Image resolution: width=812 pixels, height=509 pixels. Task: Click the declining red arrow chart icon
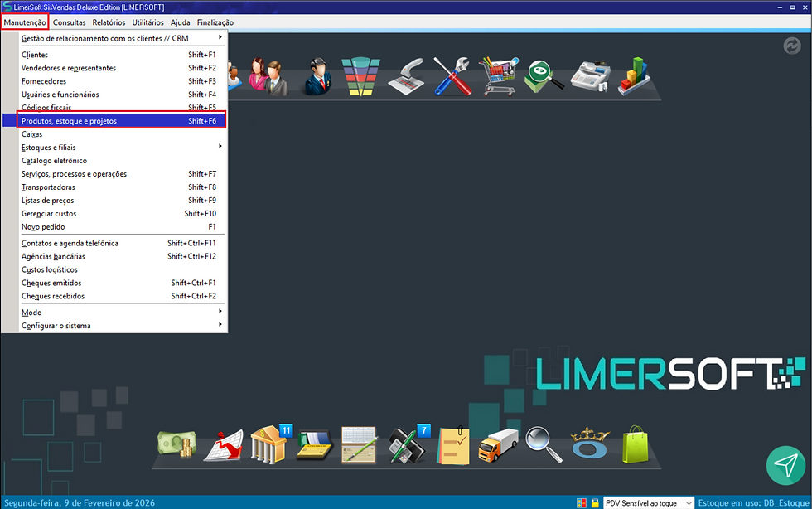tap(223, 445)
